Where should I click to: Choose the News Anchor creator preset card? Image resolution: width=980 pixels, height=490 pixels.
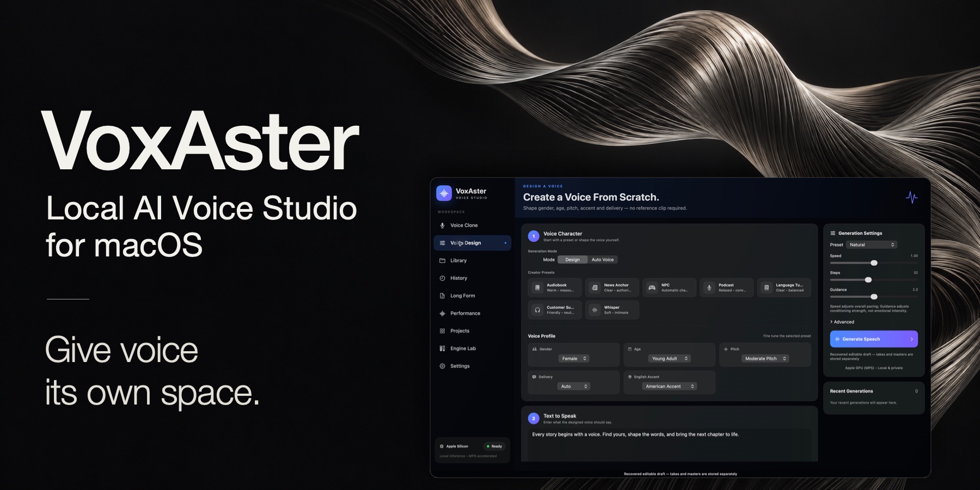point(612,287)
